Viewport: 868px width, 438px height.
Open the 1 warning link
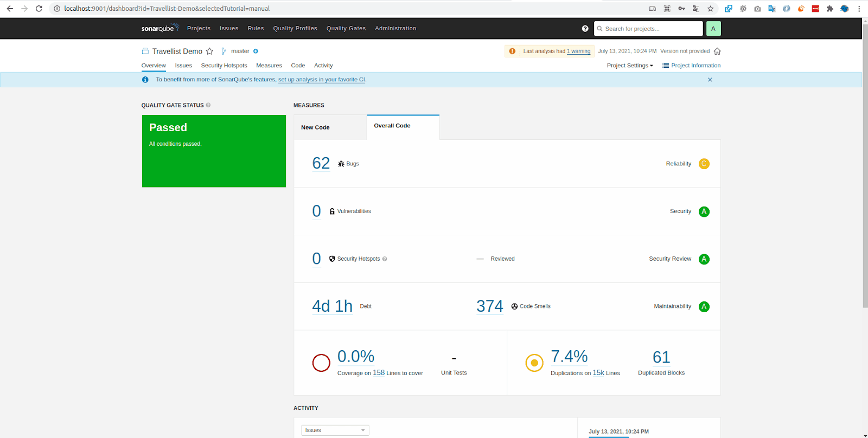578,51
